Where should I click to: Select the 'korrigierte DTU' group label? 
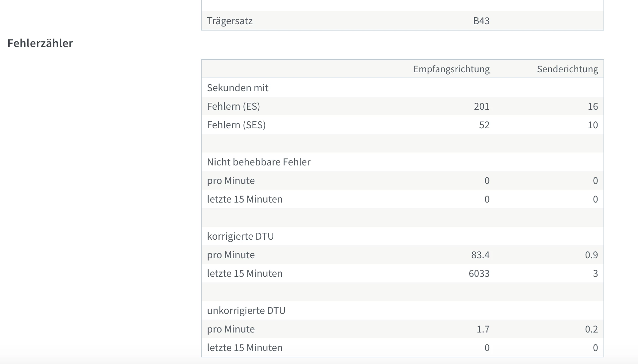(240, 236)
